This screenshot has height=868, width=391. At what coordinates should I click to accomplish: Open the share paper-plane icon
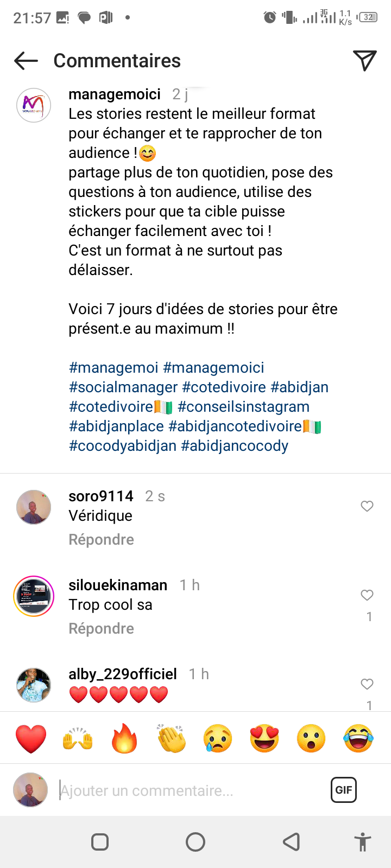[x=364, y=61]
